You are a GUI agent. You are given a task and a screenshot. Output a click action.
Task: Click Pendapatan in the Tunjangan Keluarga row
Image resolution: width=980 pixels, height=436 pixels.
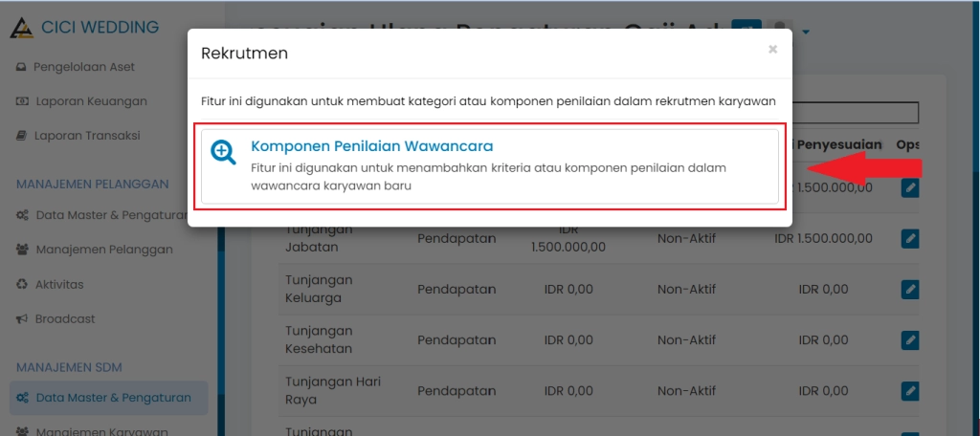coord(457,289)
